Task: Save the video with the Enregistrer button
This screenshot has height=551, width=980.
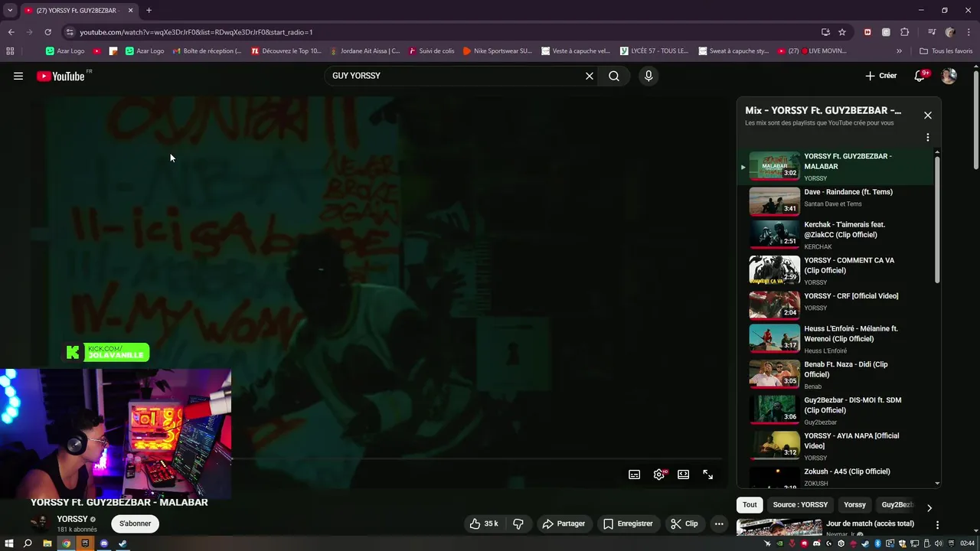Action: tap(628, 523)
